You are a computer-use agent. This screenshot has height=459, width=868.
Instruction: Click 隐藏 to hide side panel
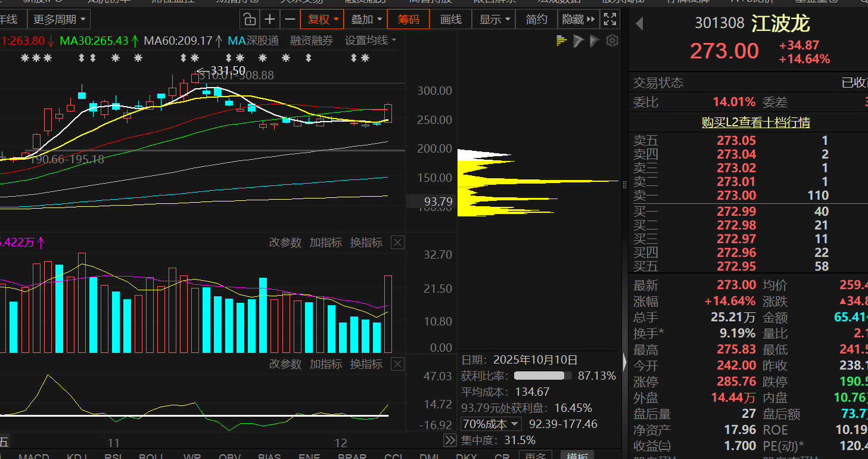point(578,19)
